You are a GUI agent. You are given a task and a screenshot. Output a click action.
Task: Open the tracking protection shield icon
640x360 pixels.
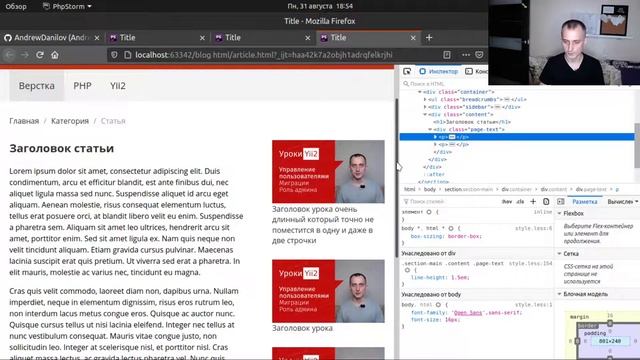click(114, 55)
